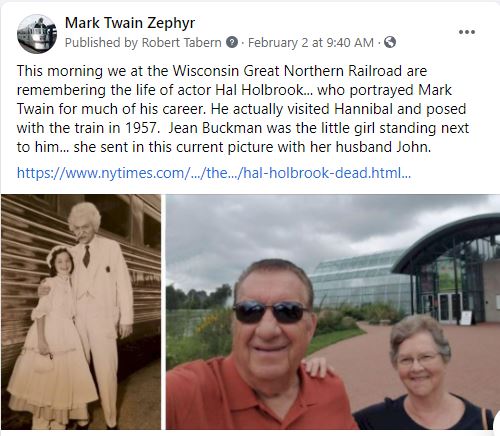This screenshot has width=500, height=436.
Task: Click the question mark icon beside Robert Tabern
Action: [x=232, y=42]
